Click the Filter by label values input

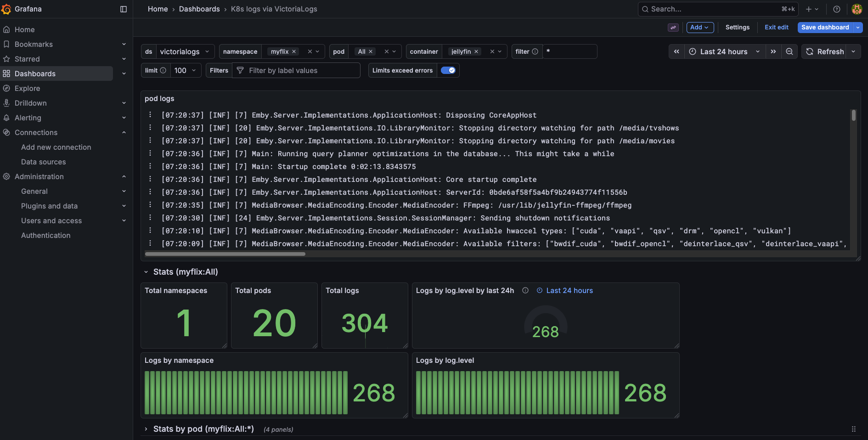point(296,70)
